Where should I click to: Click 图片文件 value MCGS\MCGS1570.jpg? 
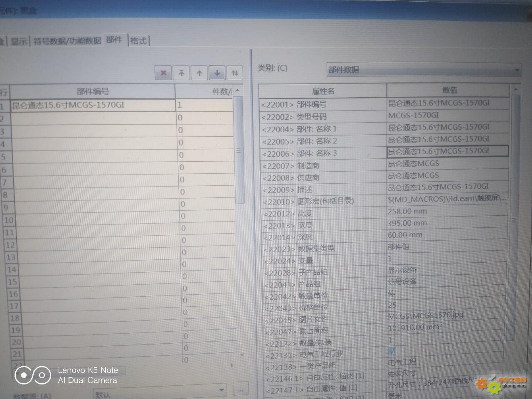[x=447, y=315]
